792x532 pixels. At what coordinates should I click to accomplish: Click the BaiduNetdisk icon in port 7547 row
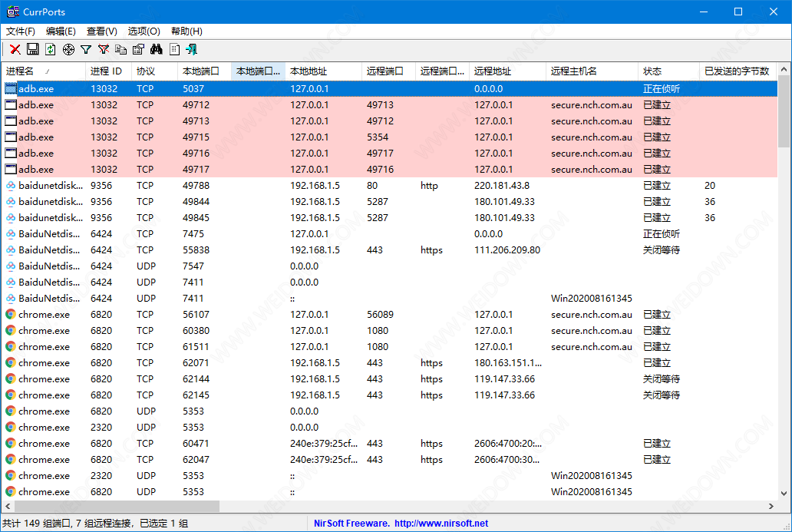tap(11, 266)
